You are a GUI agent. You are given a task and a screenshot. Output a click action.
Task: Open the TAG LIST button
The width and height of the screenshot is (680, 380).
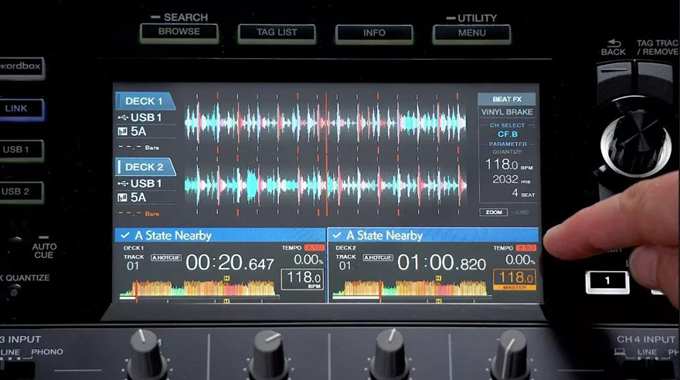[277, 33]
